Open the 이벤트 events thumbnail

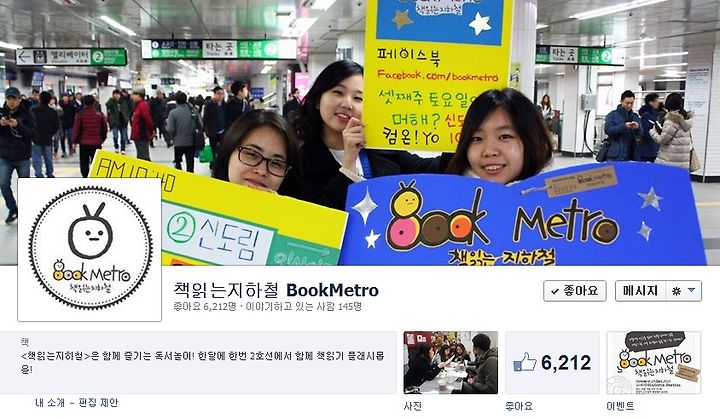click(x=654, y=362)
